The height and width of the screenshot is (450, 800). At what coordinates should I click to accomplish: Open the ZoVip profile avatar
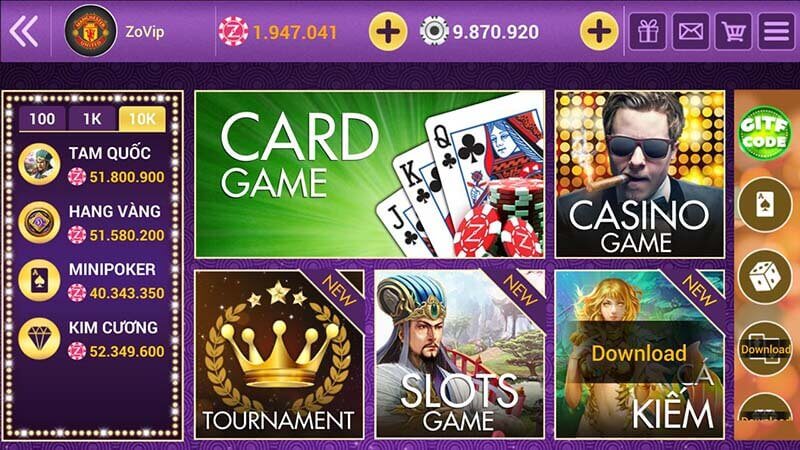90,31
